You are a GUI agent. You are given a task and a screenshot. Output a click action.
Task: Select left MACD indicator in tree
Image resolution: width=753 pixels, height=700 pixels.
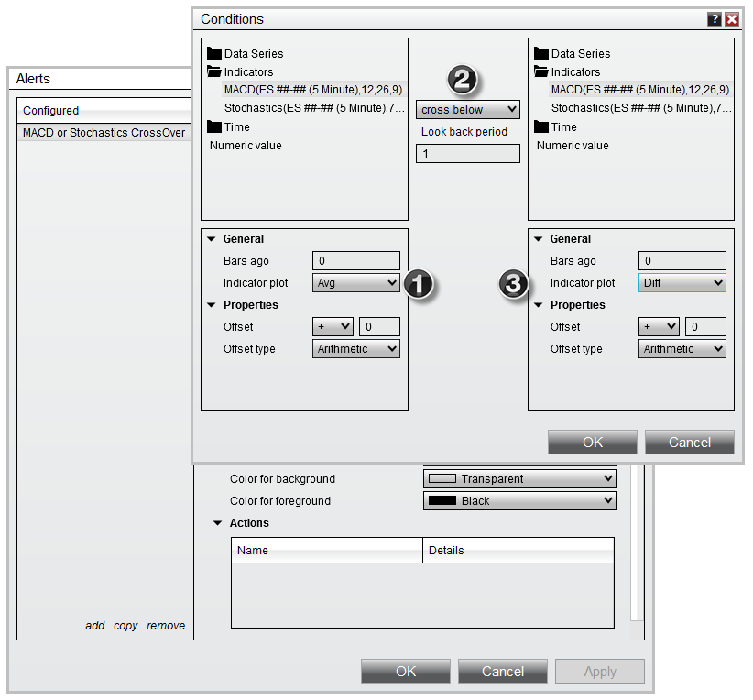point(312,90)
